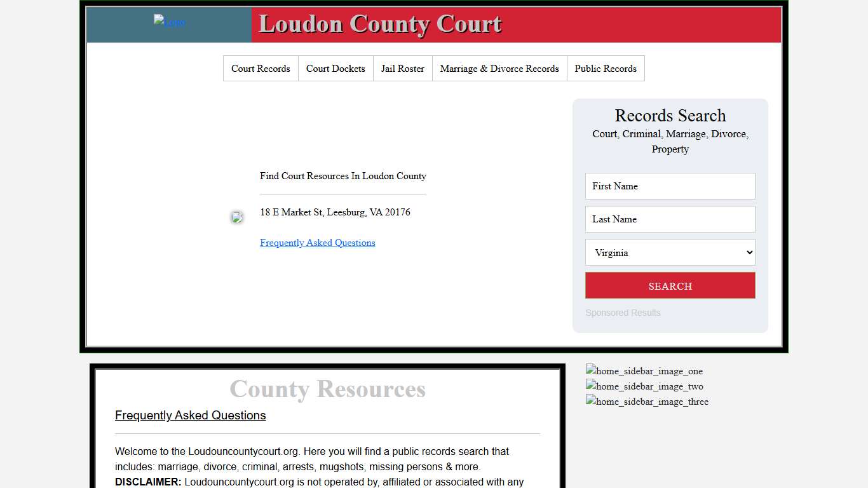868x488 pixels.
Task: Navigate to the Public Records page
Action: point(605,68)
